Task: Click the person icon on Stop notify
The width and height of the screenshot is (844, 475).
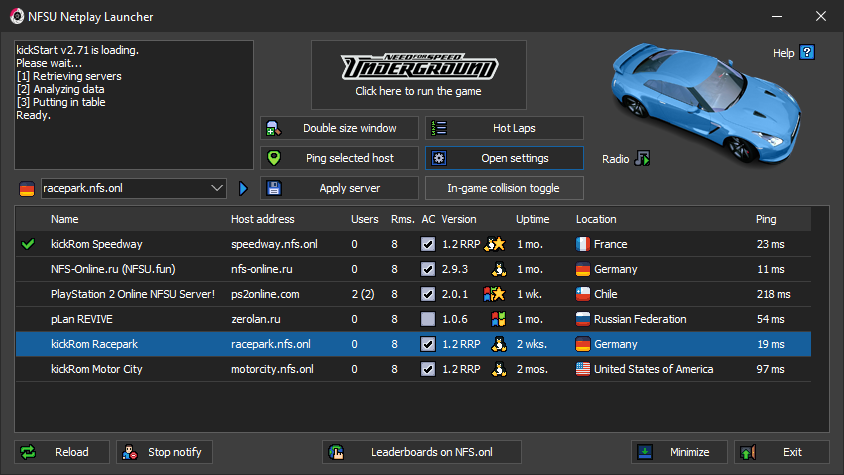Action: tap(130, 452)
